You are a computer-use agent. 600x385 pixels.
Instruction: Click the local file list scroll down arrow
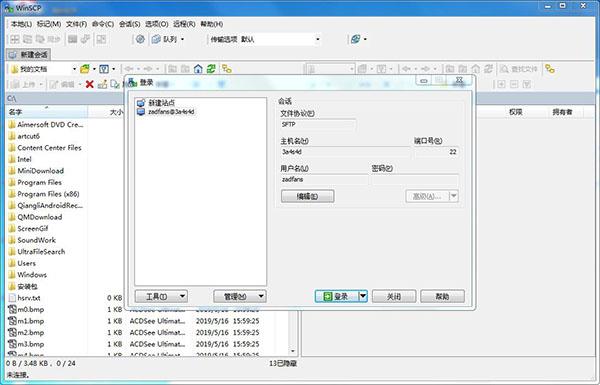pyautogui.click(x=293, y=351)
